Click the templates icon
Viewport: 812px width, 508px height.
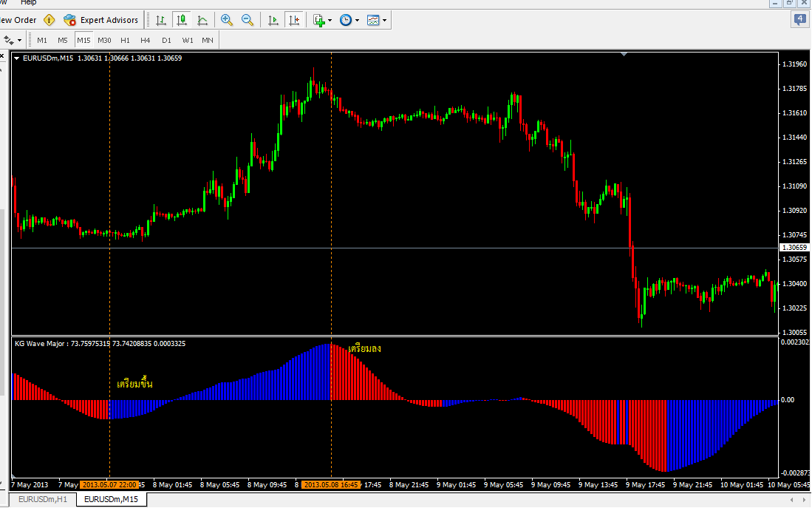[x=373, y=20]
